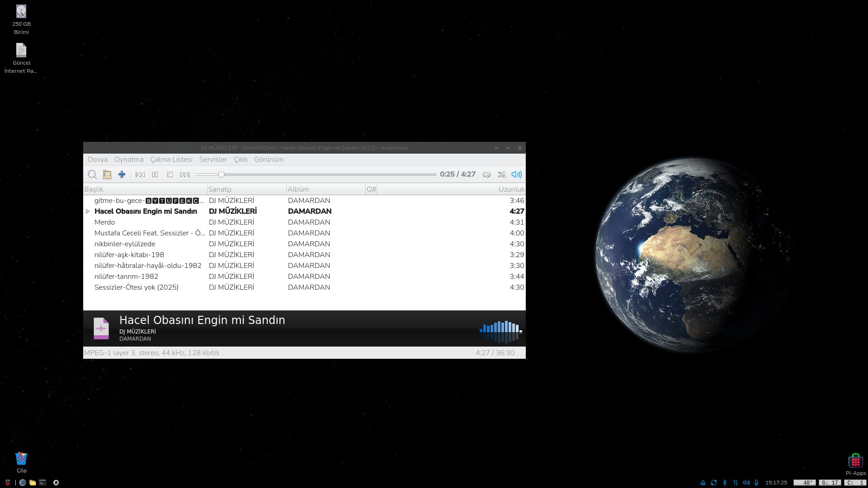Open the volume control speaker icon

[516, 174]
